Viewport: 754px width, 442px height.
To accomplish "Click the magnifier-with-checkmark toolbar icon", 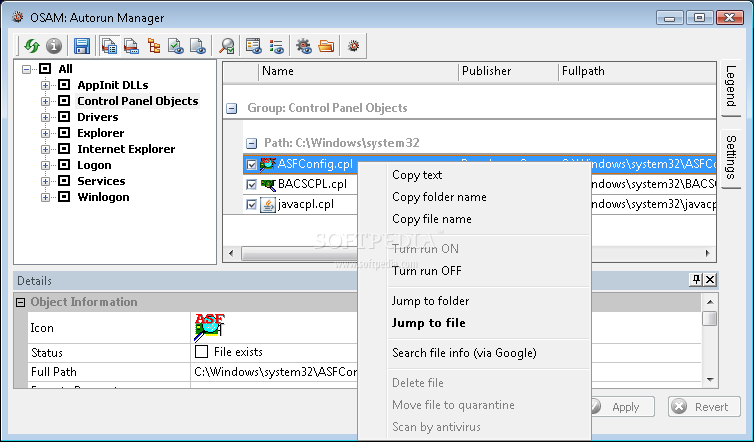I will (x=226, y=46).
